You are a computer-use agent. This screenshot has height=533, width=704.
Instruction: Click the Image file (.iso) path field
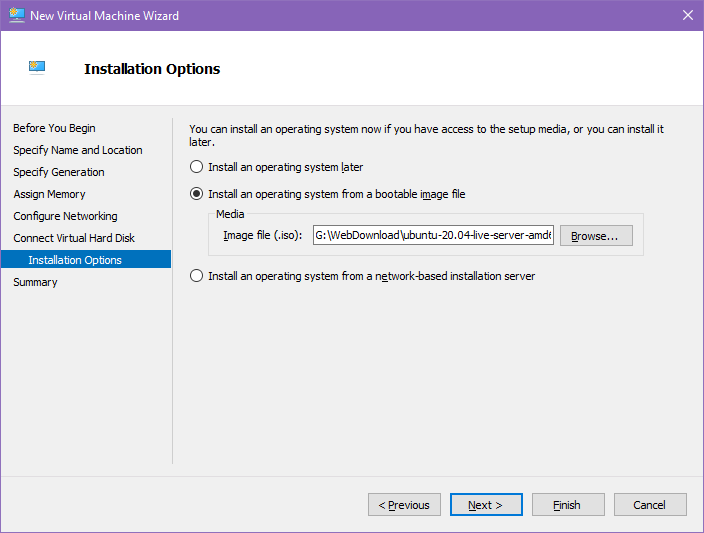tap(433, 235)
